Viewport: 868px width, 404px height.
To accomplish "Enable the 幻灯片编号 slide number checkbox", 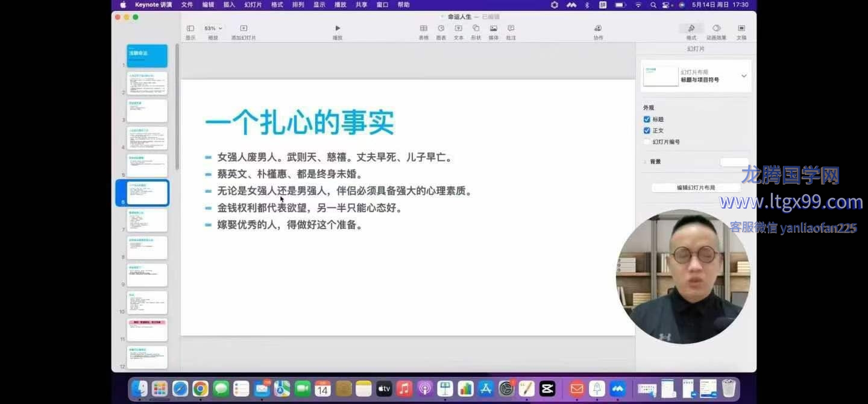I will click(x=647, y=142).
